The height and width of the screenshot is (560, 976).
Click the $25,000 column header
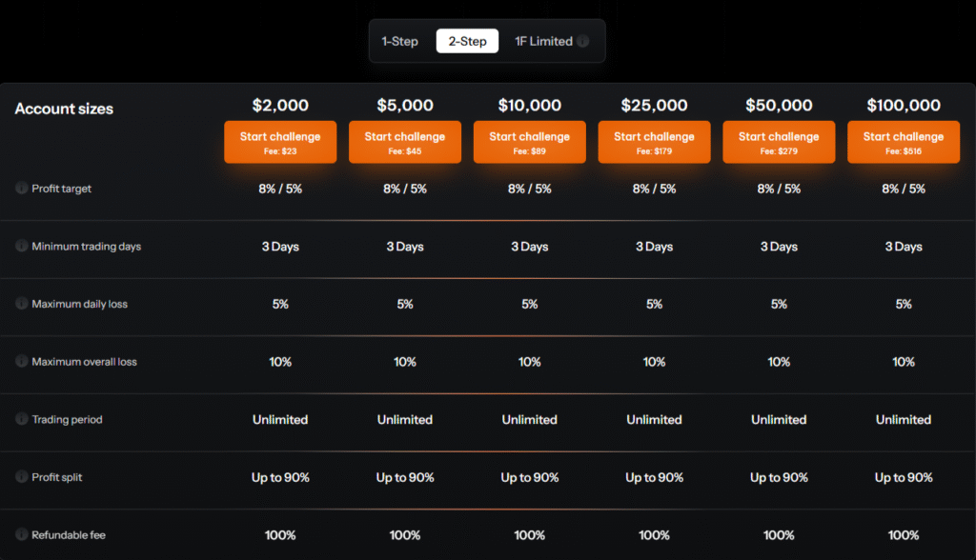[654, 105]
